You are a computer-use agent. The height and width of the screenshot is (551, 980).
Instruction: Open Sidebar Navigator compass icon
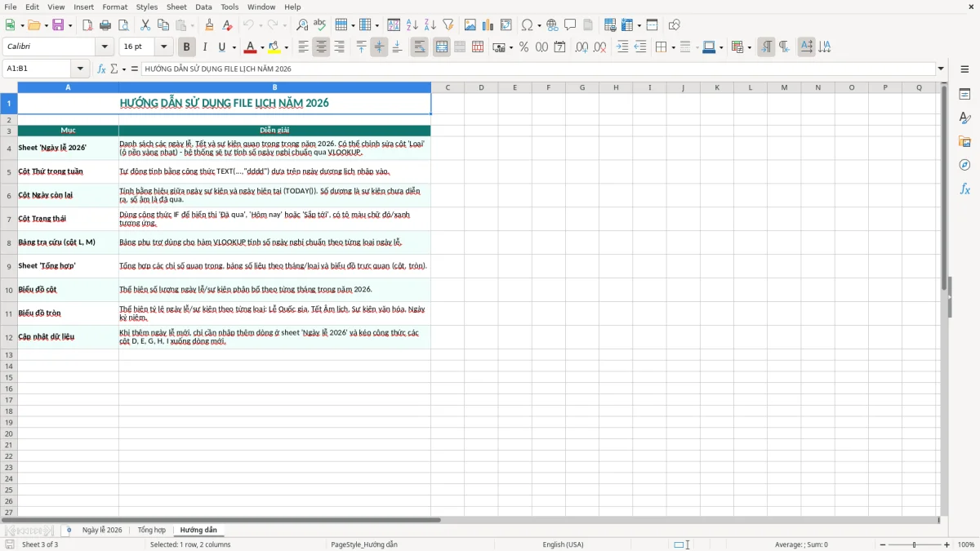[x=964, y=165]
